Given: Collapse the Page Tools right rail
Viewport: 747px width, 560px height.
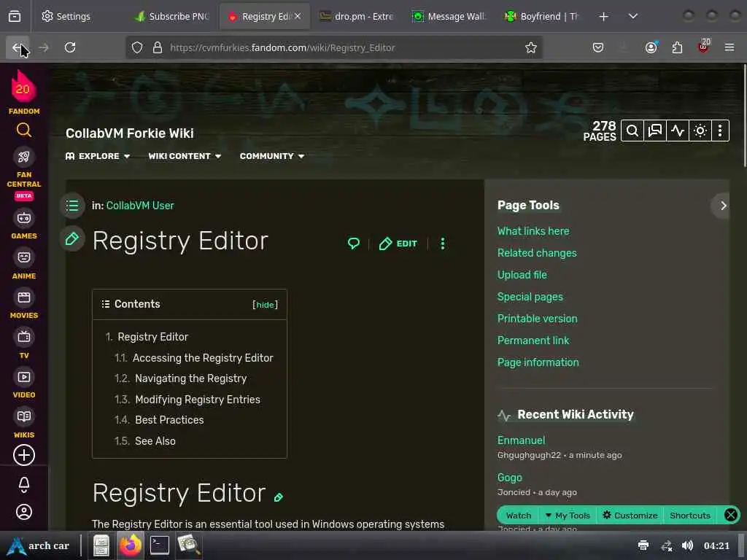Looking at the screenshot, I should pyautogui.click(x=723, y=206).
